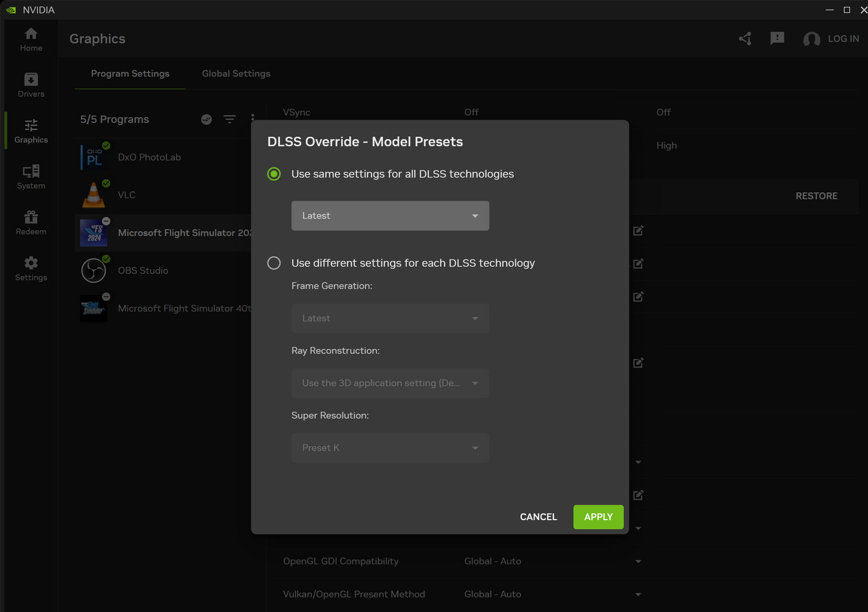Select the OBS Studio program name

pyautogui.click(x=143, y=270)
